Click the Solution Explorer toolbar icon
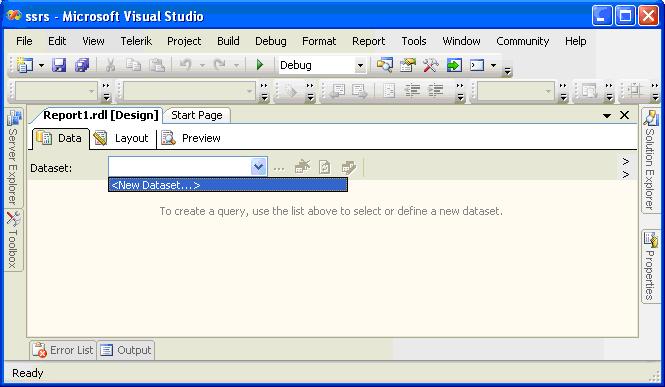Screen dimensions: 665x387 [x=385, y=65]
